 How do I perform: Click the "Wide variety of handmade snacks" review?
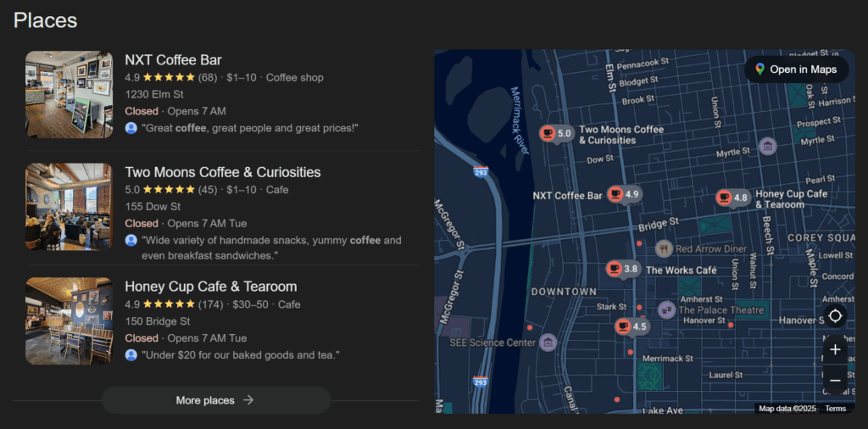coord(271,248)
